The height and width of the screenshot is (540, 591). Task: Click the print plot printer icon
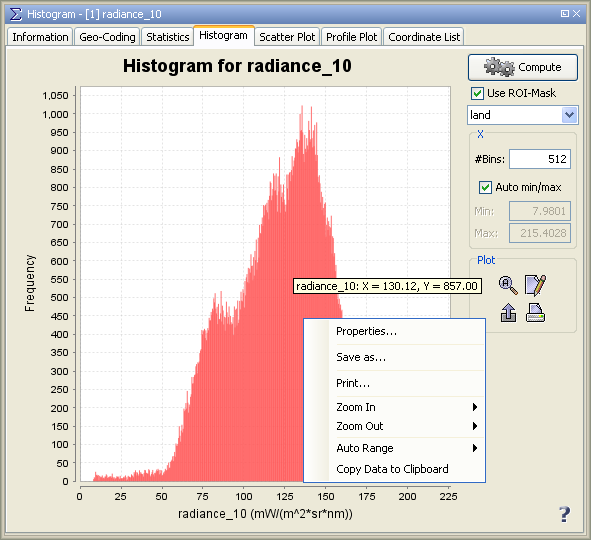pos(535,313)
